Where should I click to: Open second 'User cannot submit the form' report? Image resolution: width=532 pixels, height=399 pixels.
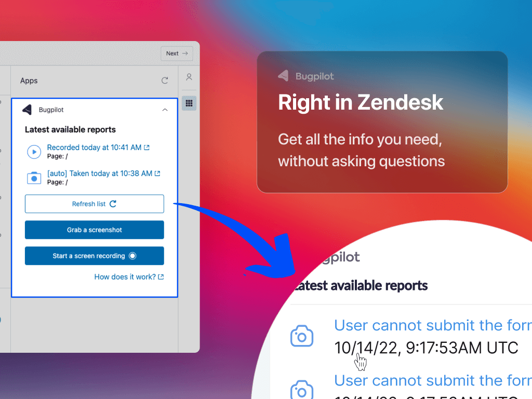click(433, 380)
